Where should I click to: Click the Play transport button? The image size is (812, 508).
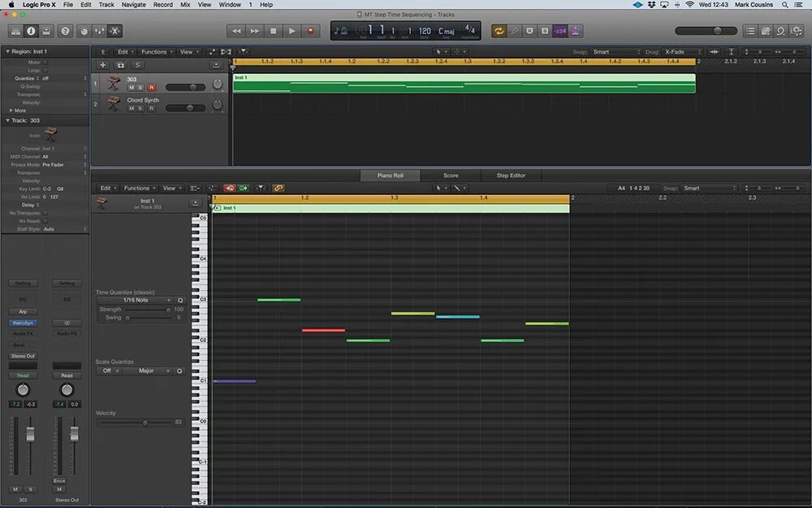tap(292, 31)
